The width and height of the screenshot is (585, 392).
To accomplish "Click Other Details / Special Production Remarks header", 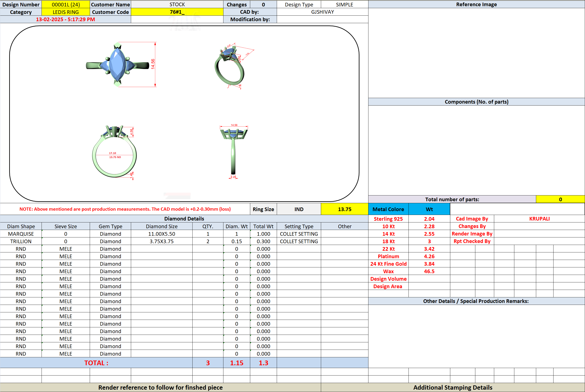I will pos(476,301).
